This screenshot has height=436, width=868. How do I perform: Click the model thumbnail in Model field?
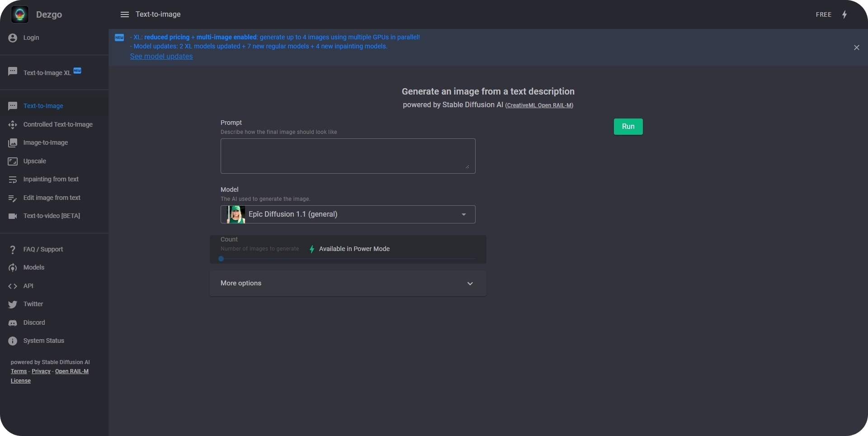tap(236, 214)
